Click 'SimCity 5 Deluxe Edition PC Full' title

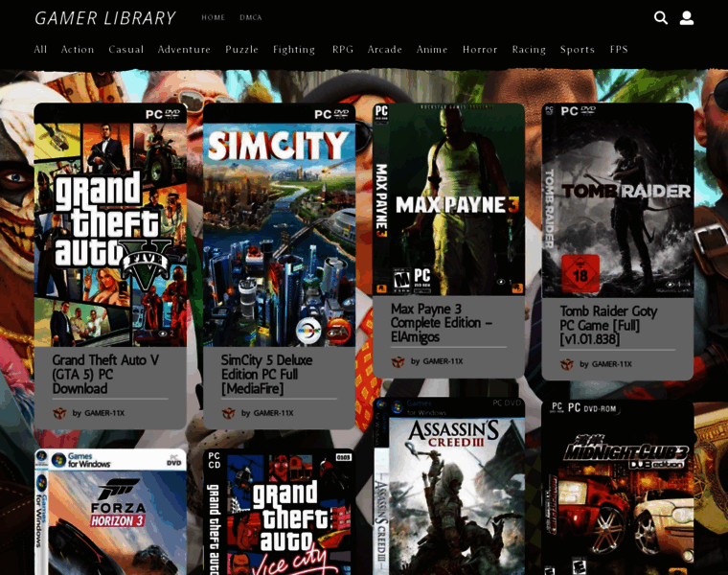click(x=267, y=375)
